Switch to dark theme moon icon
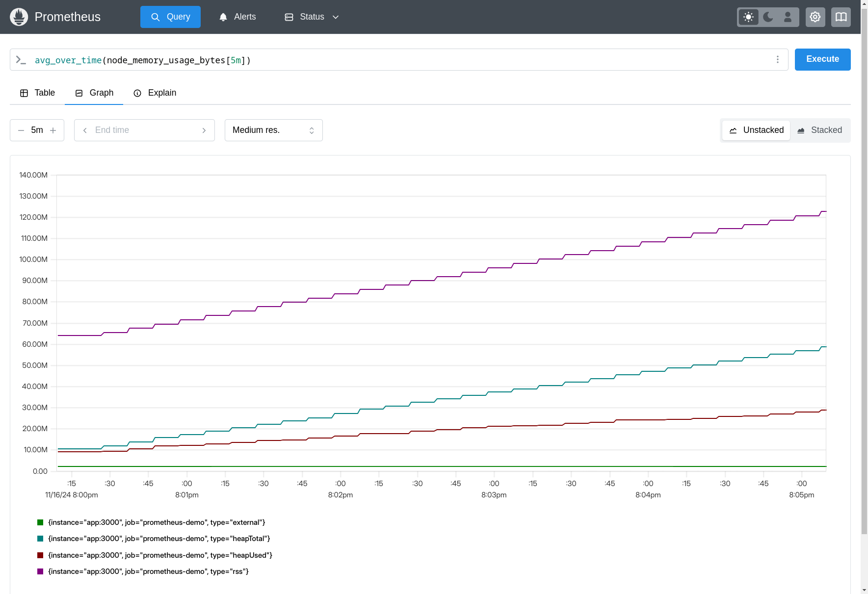 coord(768,17)
